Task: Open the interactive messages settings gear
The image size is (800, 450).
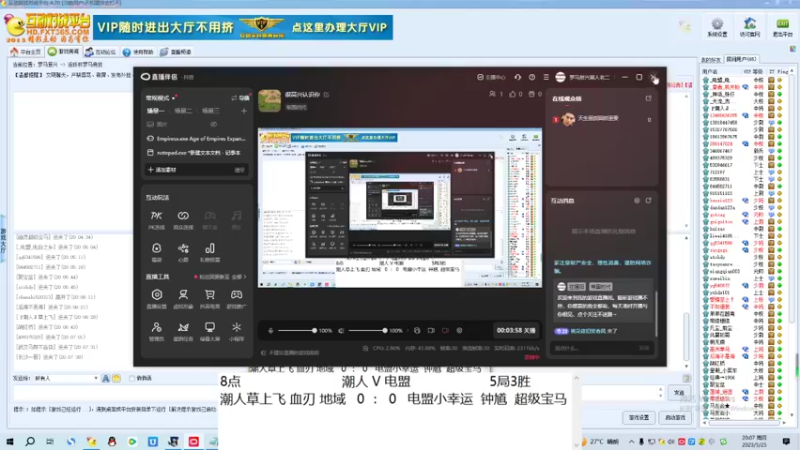Action: [x=637, y=201]
